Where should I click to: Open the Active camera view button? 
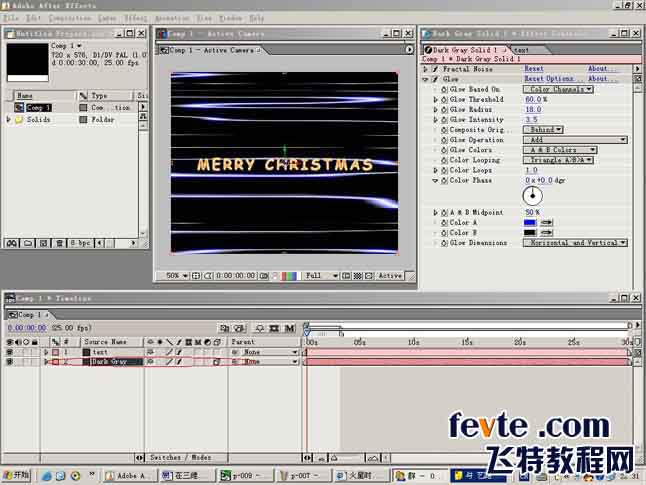[390, 276]
